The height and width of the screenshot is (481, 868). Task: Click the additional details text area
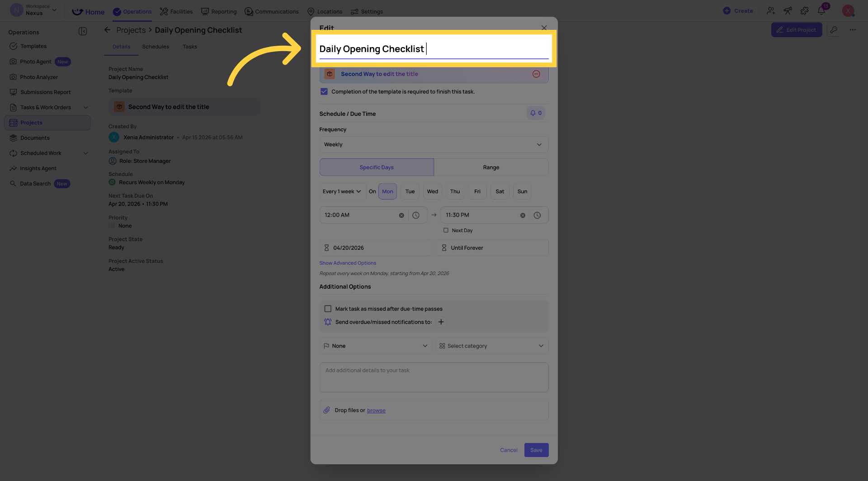tap(434, 377)
